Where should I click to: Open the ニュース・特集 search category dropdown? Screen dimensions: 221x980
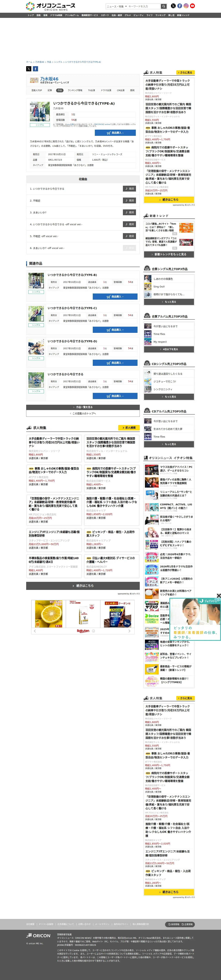(x=117, y=7)
